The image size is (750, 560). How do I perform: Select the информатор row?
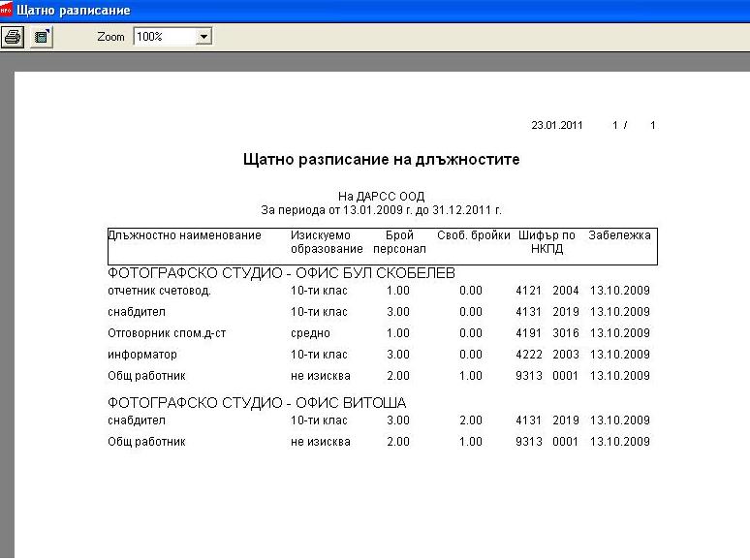pyautogui.click(x=379, y=355)
